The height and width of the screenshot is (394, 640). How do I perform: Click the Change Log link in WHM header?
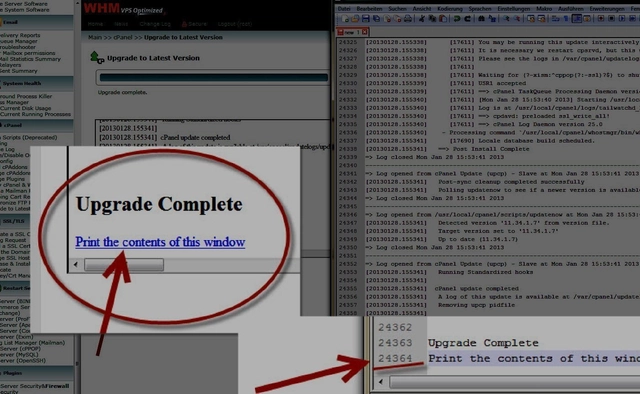pyautogui.click(x=155, y=24)
